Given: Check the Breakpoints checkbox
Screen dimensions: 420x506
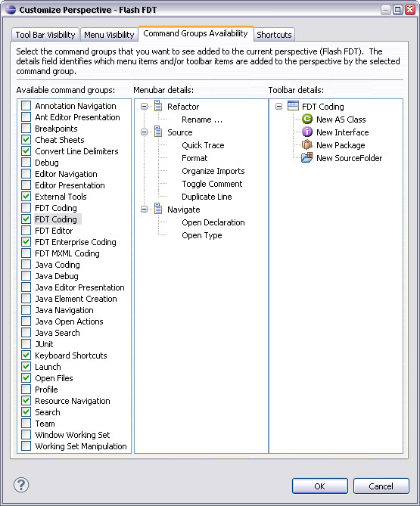Looking at the screenshot, I should (26, 128).
